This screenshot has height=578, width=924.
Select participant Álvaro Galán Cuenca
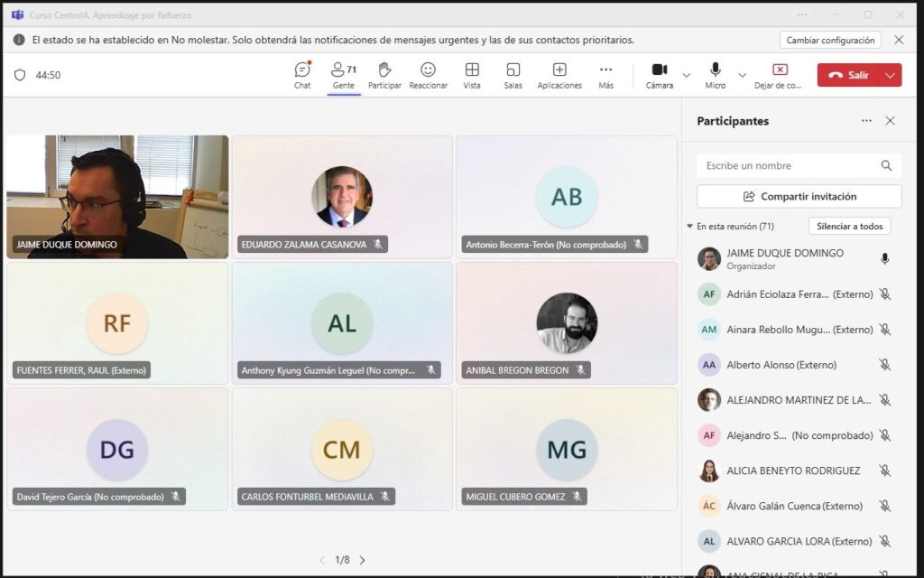pyautogui.click(x=796, y=506)
